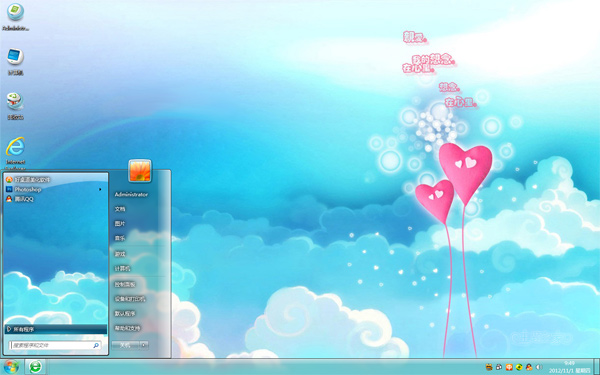
Task: Click the Administrator user picture thumbnail
Action: click(x=140, y=170)
